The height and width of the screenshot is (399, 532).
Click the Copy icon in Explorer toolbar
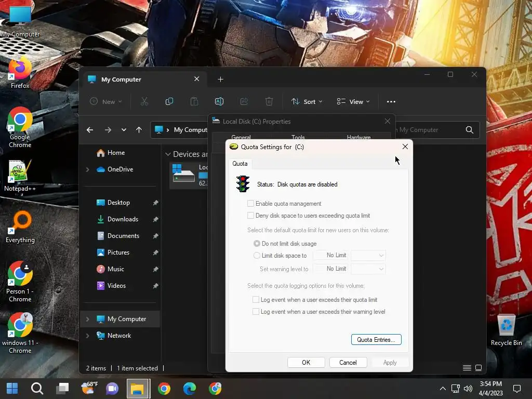(x=169, y=101)
